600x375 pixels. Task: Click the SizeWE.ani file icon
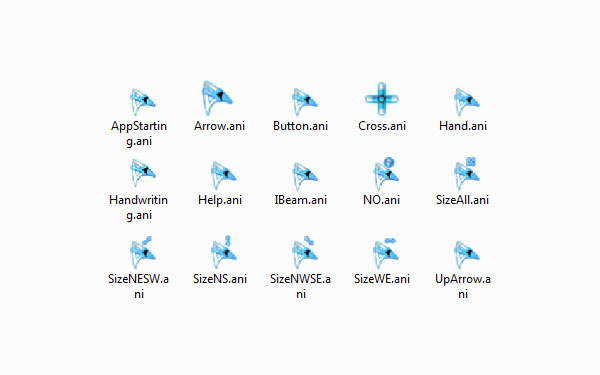[x=385, y=253]
